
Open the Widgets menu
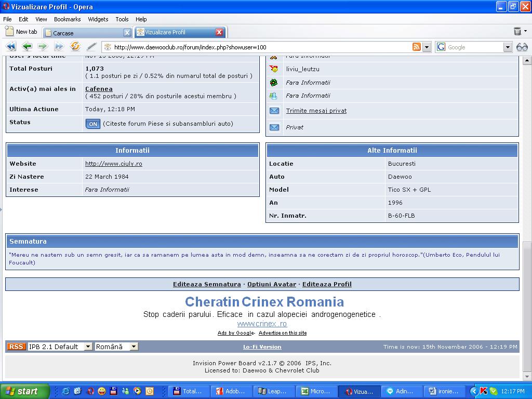pos(98,19)
